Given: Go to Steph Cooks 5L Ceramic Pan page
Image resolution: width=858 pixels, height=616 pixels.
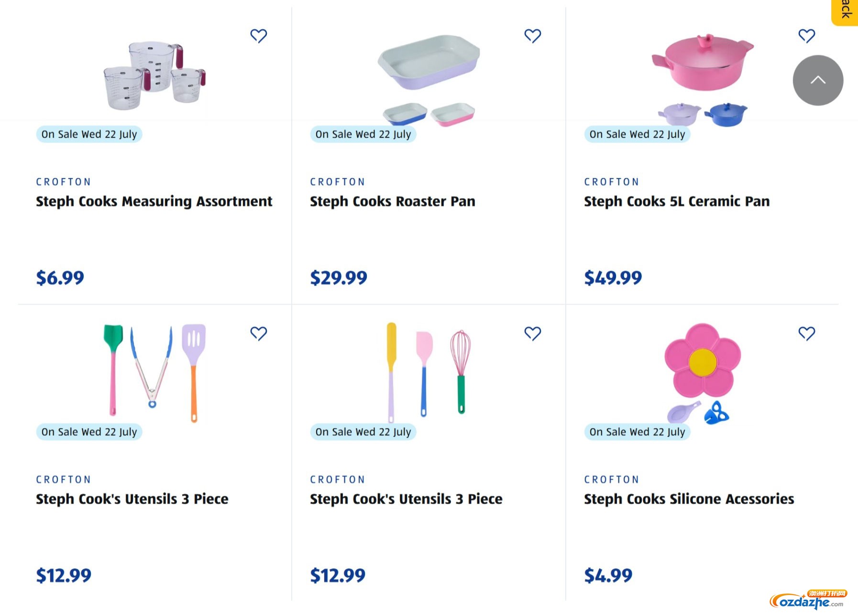Looking at the screenshot, I should click(x=677, y=201).
